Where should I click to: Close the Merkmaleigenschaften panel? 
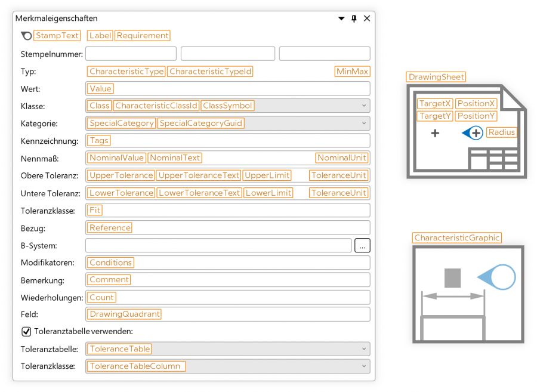click(x=367, y=18)
